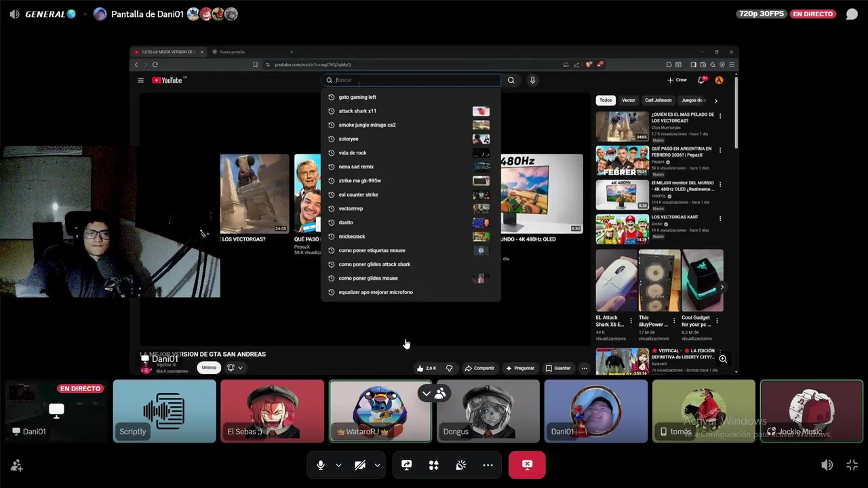Screen dimensions: 868x488
Task: Click the Unirme channel button
Action: tap(209, 367)
